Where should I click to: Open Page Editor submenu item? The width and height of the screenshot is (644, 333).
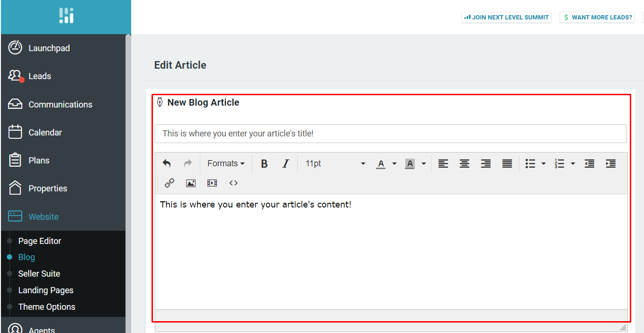[x=40, y=241]
